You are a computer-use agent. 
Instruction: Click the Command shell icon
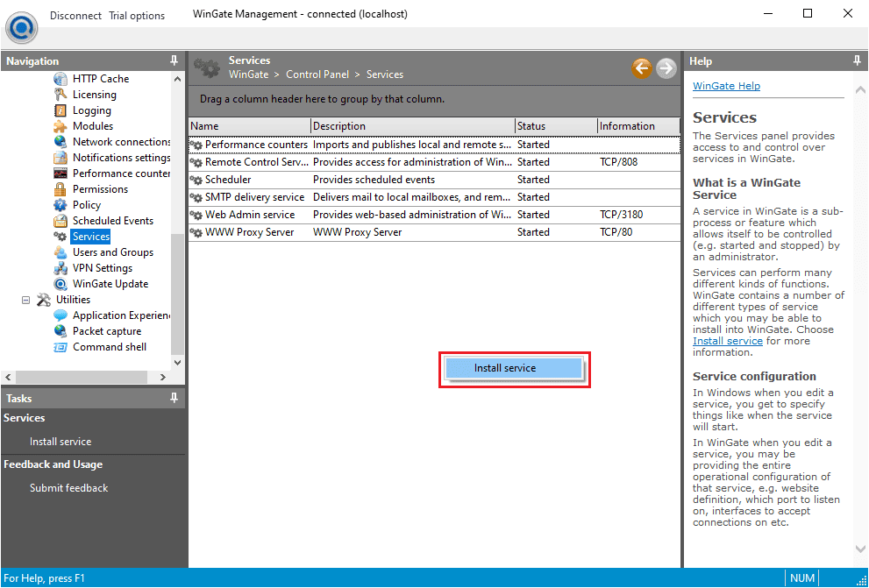coord(61,347)
